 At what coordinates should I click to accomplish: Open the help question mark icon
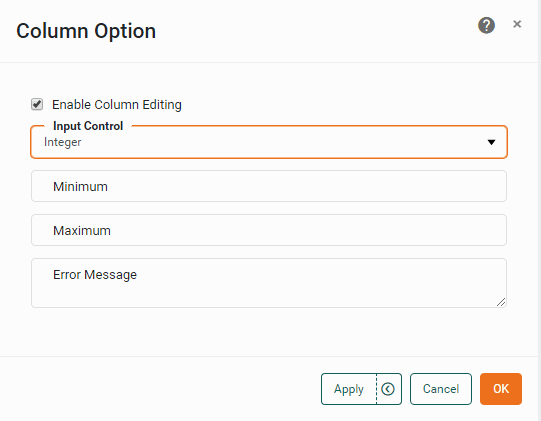coord(486,25)
